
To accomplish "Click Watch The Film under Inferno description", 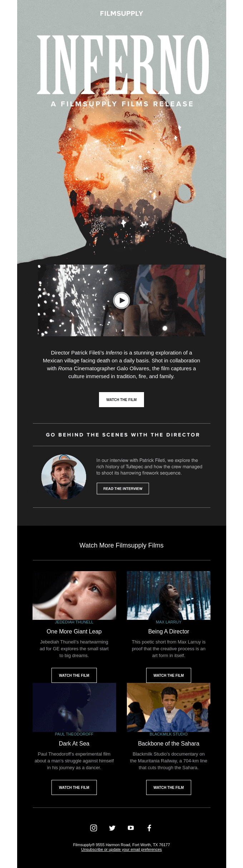I will (x=121, y=400).
